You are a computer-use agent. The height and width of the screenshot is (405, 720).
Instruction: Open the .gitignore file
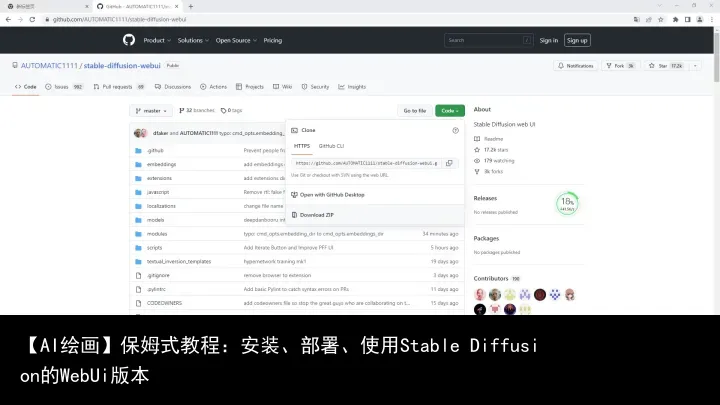pyautogui.click(x=158, y=276)
